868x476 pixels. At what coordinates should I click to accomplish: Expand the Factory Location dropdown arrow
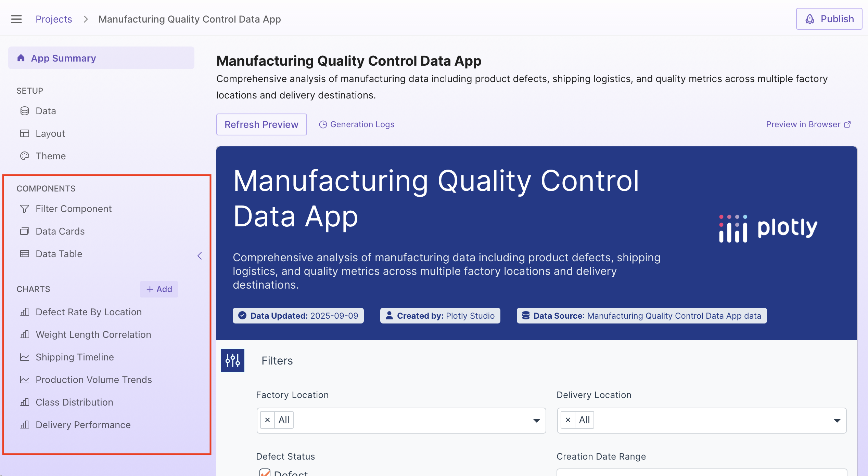click(x=536, y=421)
